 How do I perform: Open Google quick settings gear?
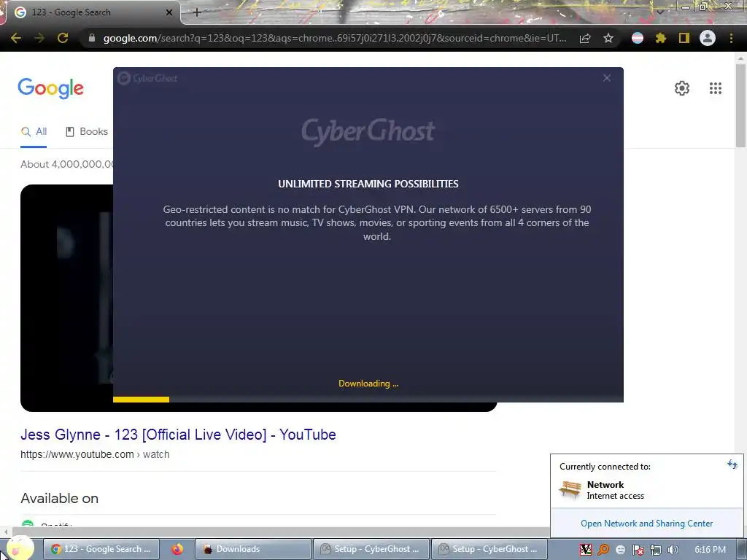[x=682, y=88]
